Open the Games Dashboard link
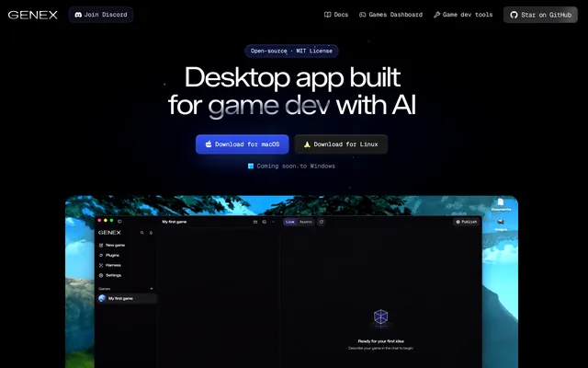Screen dimensions: 588x368 tap(390, 15)
